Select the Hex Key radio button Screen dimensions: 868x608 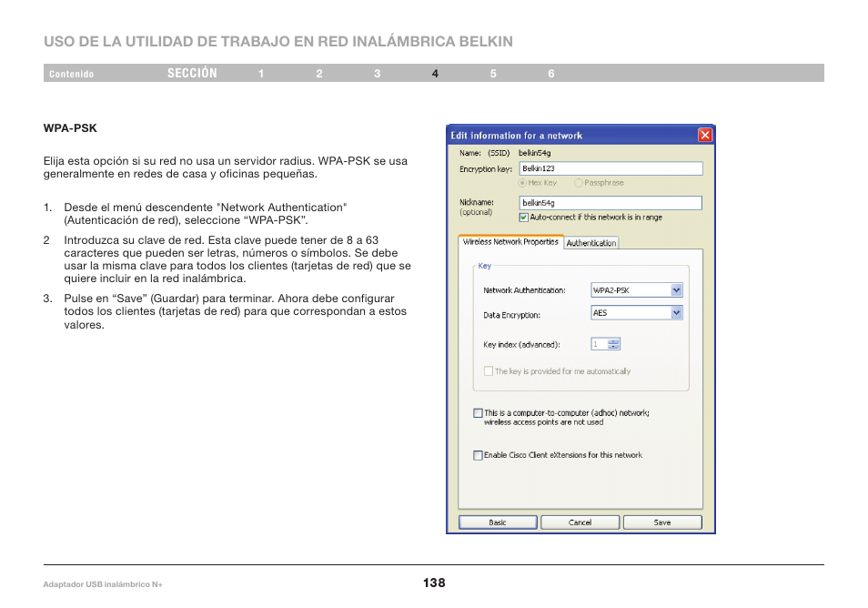(522, 183)
